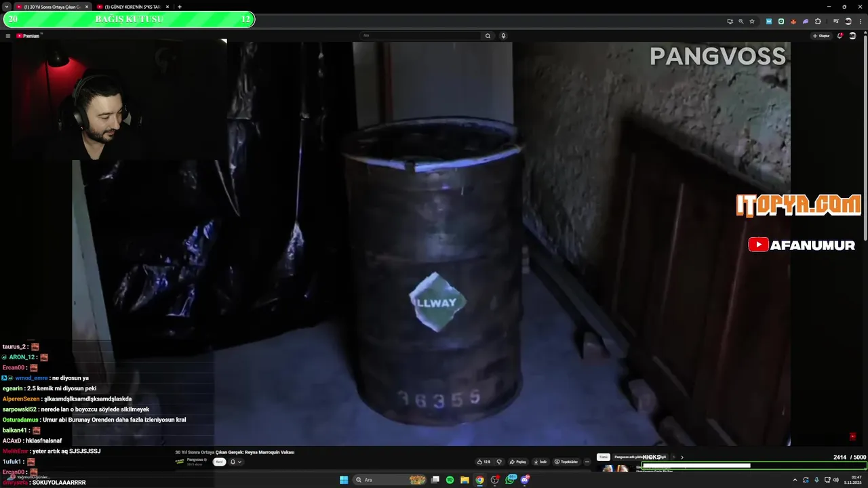
Task: Start voice search with microphone icon
Action: click(x=503, y=36)
